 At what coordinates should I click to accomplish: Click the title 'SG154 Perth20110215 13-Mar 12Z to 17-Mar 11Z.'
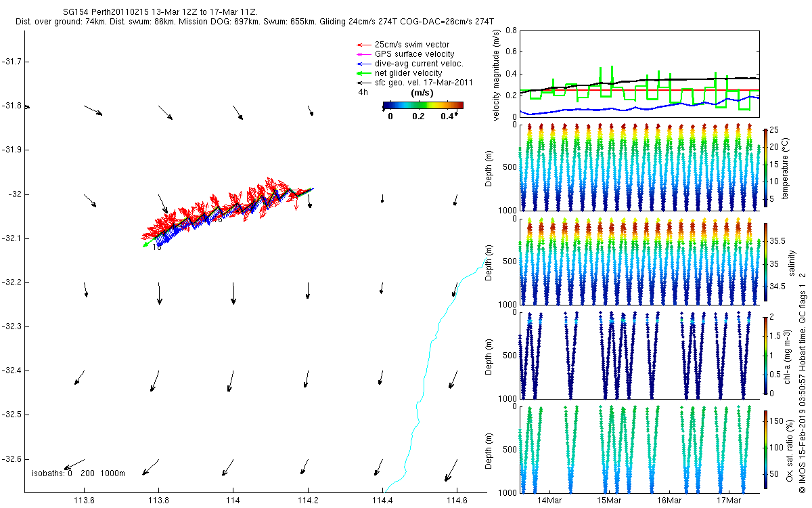(x=160, y=13)
